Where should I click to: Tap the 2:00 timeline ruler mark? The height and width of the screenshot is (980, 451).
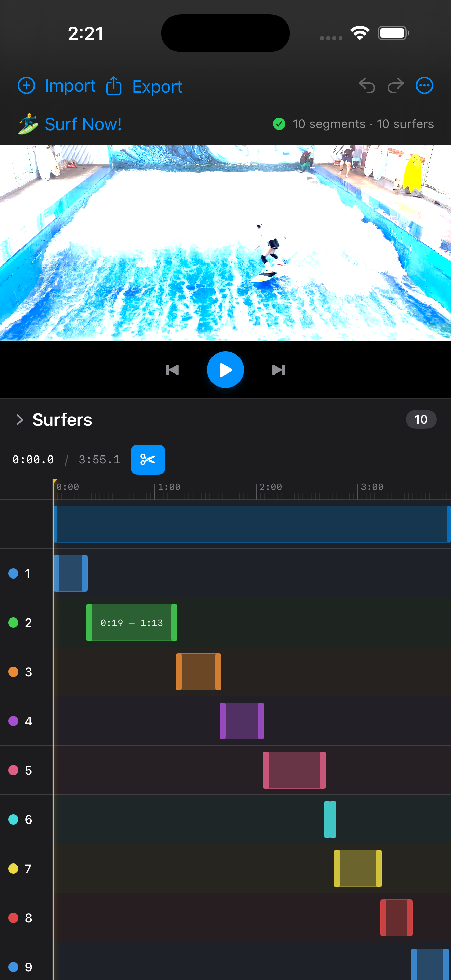[x=271, y=487]
